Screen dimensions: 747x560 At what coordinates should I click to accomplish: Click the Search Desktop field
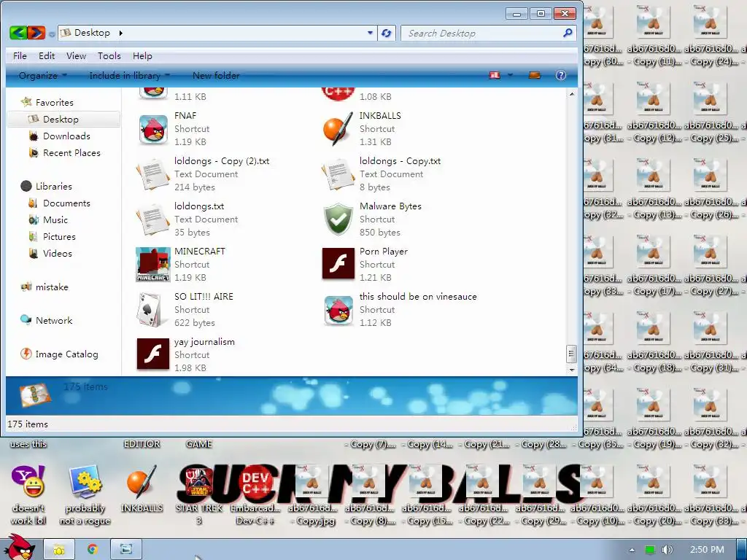481,33
